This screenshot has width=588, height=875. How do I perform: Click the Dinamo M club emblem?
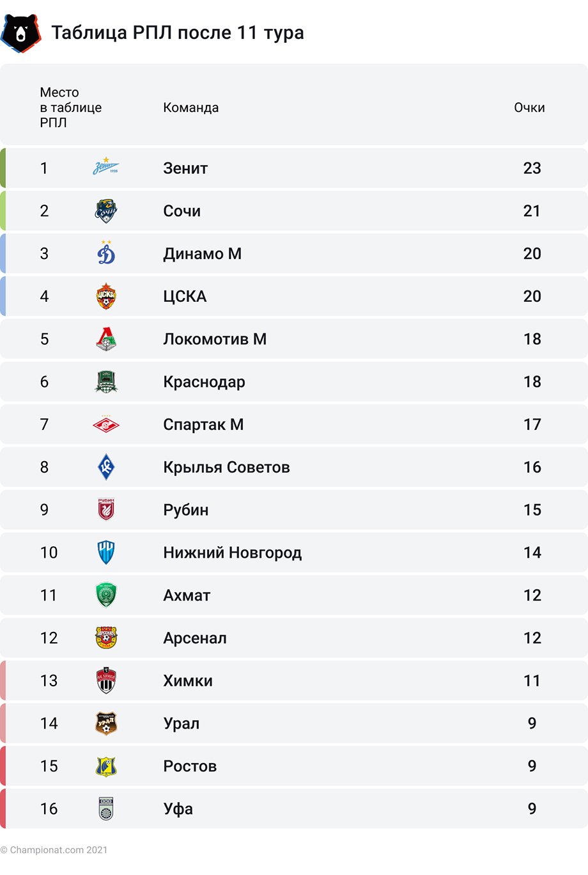tap(106, 253)
